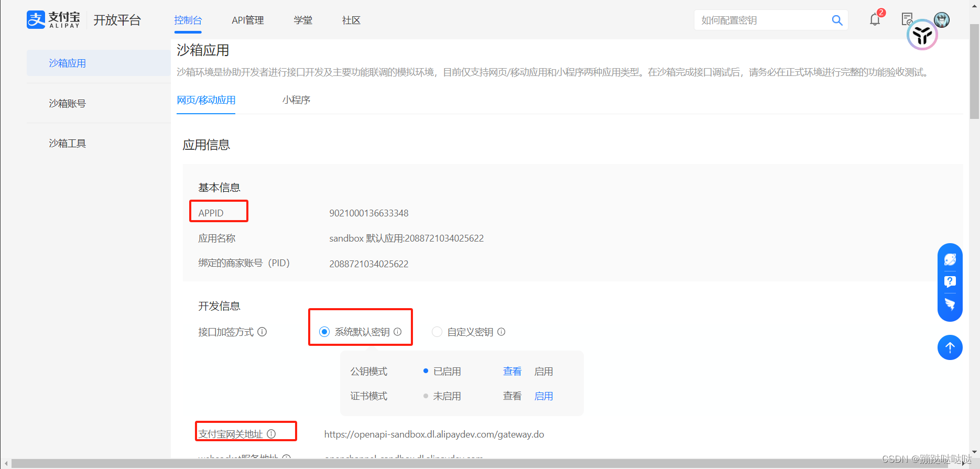Click the 基本信息 heading
Image resolution: width=980 pixels, height=469 pixels.
219,188
